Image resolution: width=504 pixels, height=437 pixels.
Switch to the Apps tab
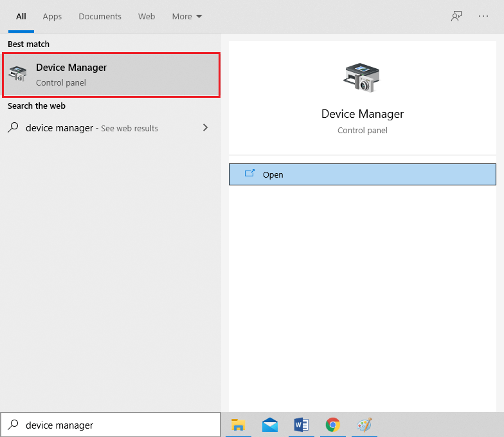[x=52, y=17]
